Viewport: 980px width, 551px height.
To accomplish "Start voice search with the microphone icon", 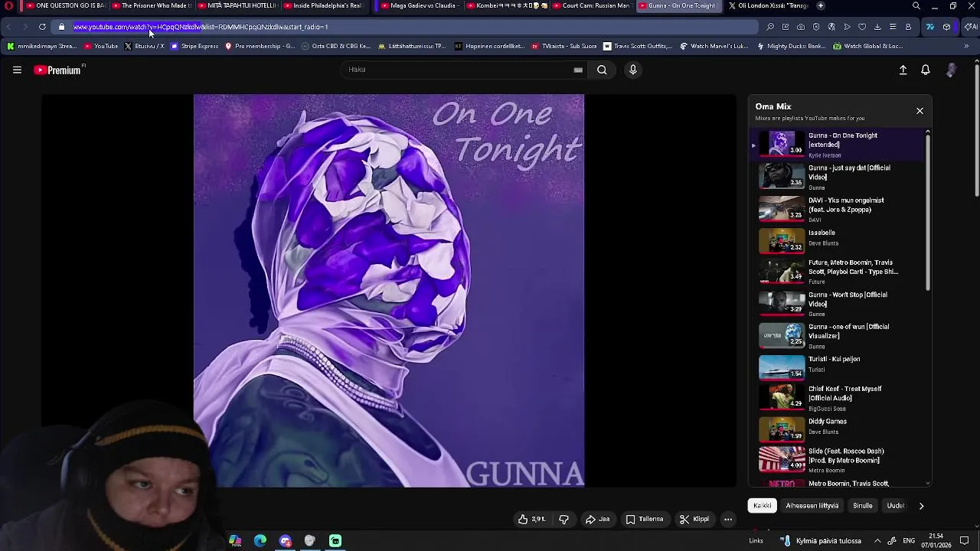I will point(632,70).
